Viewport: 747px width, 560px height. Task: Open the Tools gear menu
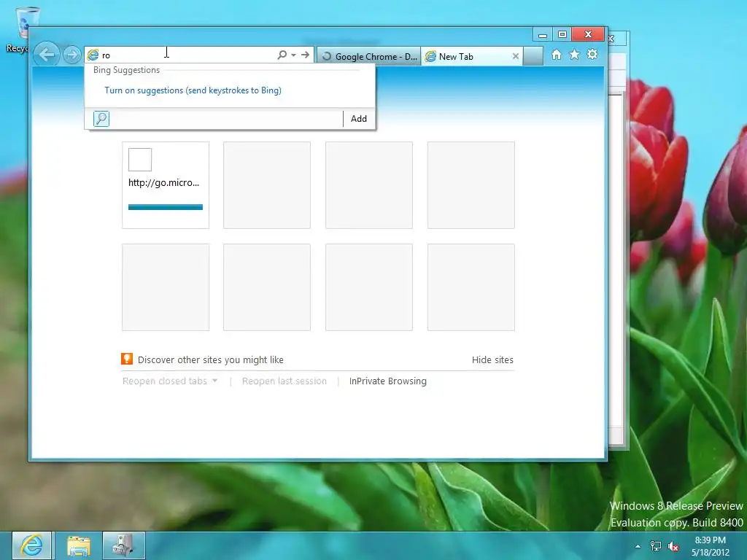click(x=592, y=55)
